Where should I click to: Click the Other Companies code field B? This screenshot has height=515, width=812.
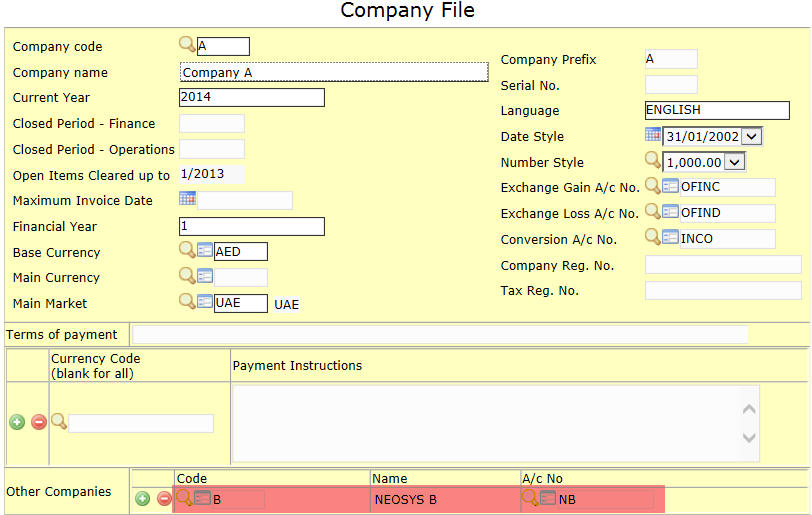point(238,499)
